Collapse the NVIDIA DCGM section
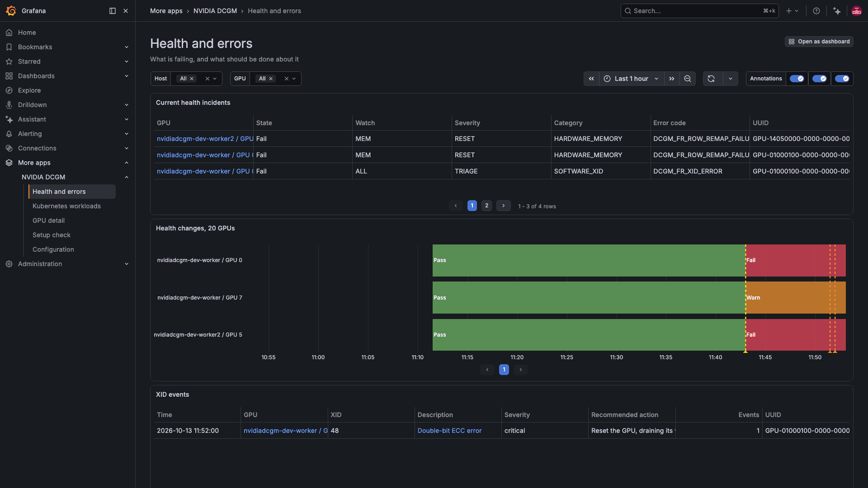 tap(127, 177)
